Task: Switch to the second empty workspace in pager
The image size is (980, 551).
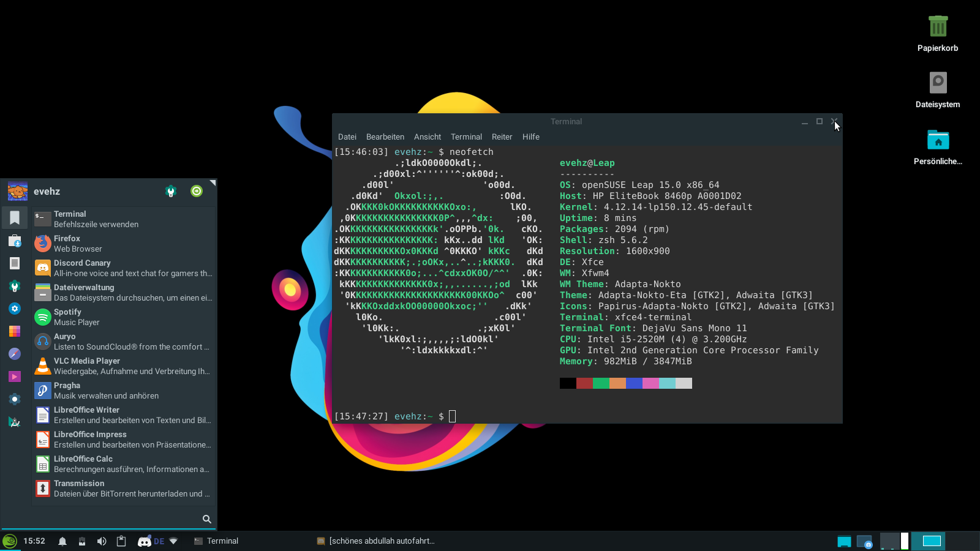Action: point(962,541)
